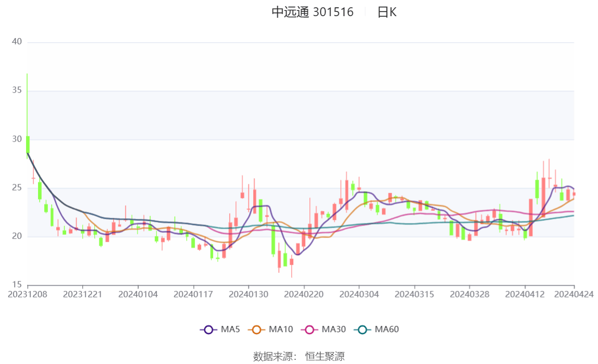Click the 40 price level on y-axis

17,42
